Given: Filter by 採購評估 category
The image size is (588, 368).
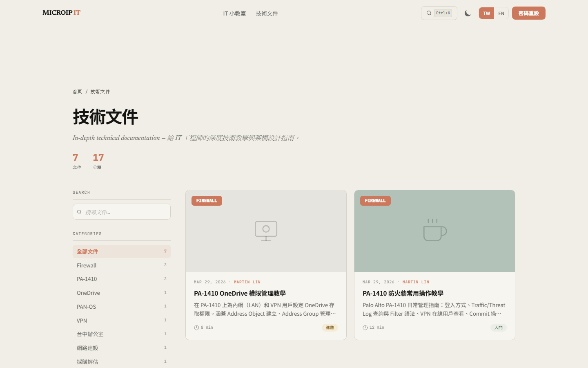Looking at the screenshot, I should pos(122,362).
